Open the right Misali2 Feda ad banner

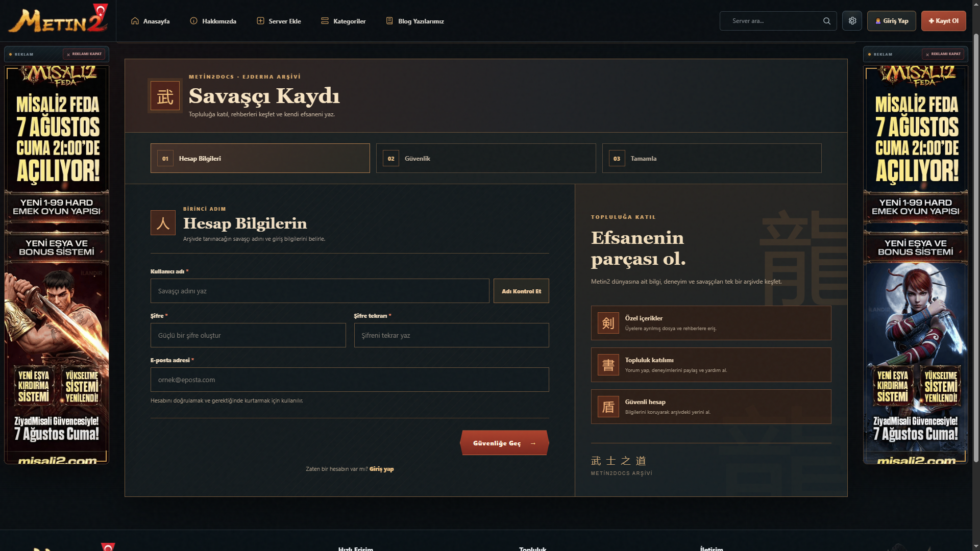click(x=916, y=264)
